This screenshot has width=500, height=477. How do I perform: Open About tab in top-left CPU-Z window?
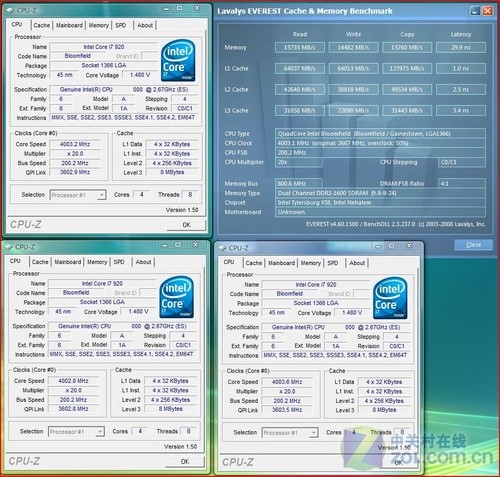pyautogui.click(x=145, y=25)
